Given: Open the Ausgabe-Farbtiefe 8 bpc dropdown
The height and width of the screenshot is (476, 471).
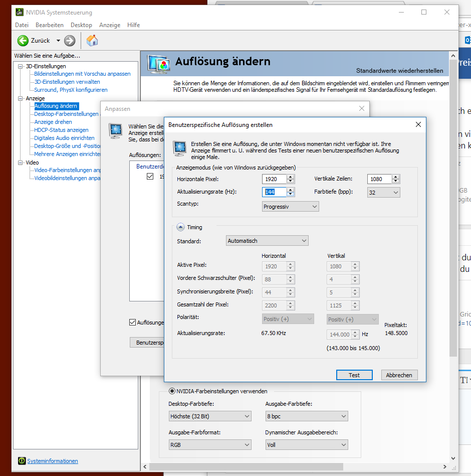Looking at the screenshot, I should [307, 416].
